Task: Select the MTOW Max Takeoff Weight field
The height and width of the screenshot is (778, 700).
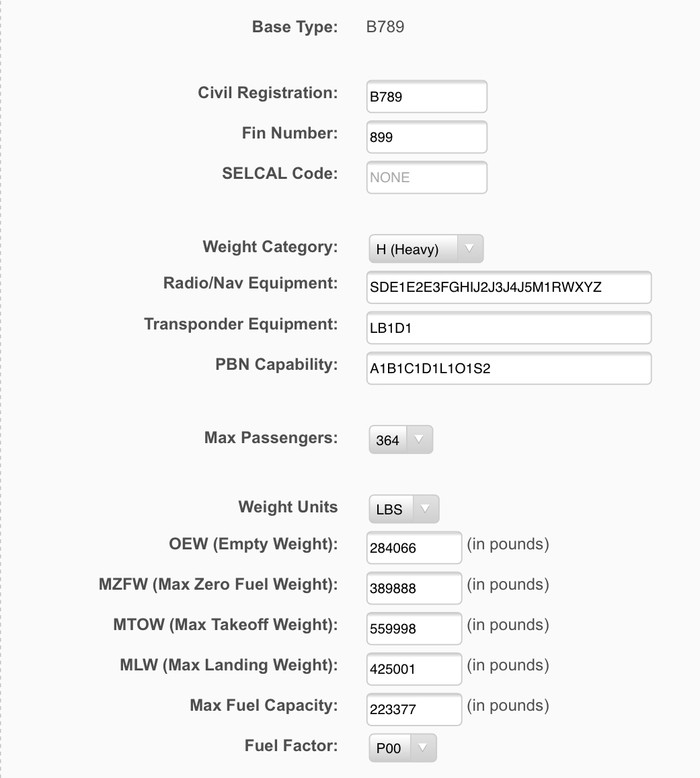Action: click(414, 629)
